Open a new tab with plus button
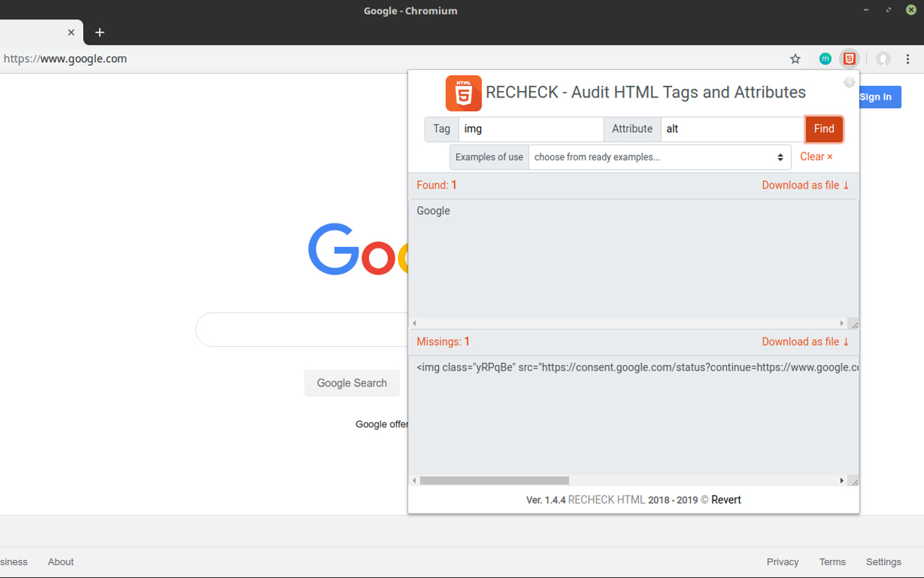Image resolution: width=924 pixels, height=578 pixels. pyautogui.click(x=100, y=33)
